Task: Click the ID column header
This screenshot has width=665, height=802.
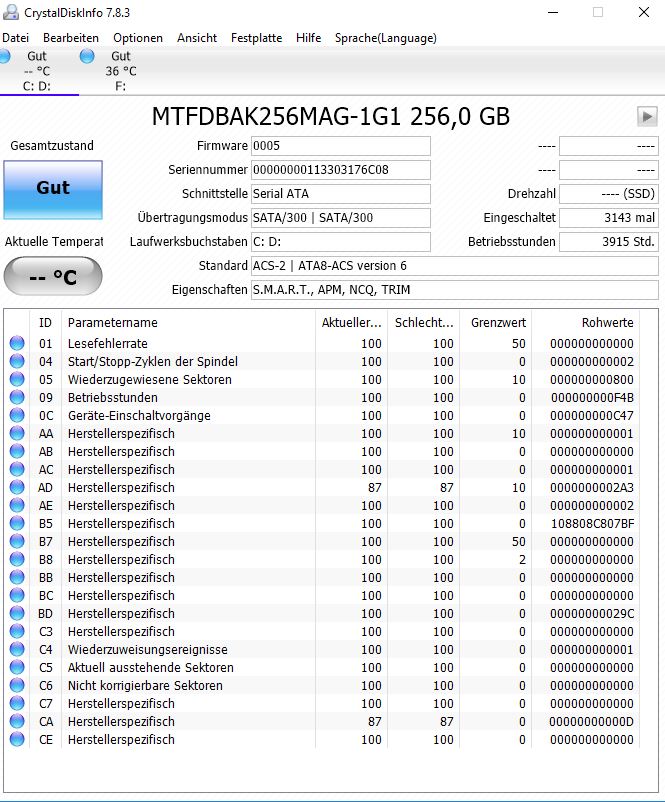Action: point(45,323)
